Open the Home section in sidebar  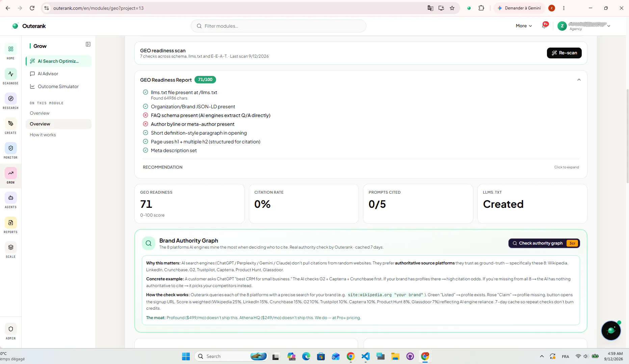(10, 52)
